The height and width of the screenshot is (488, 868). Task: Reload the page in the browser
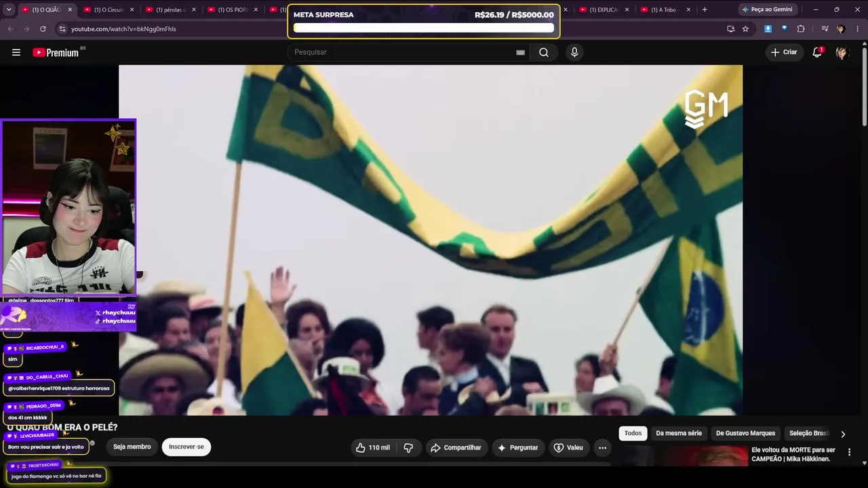(x=43, y=29)
